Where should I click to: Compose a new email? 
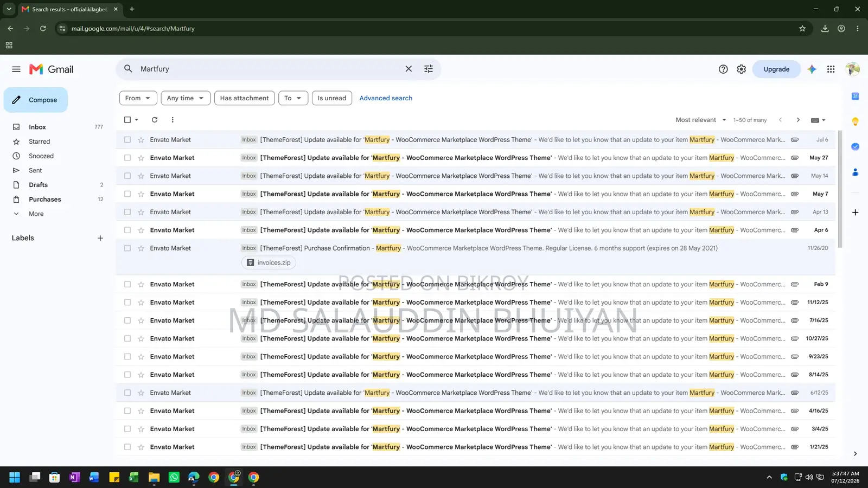coord(36,100)
